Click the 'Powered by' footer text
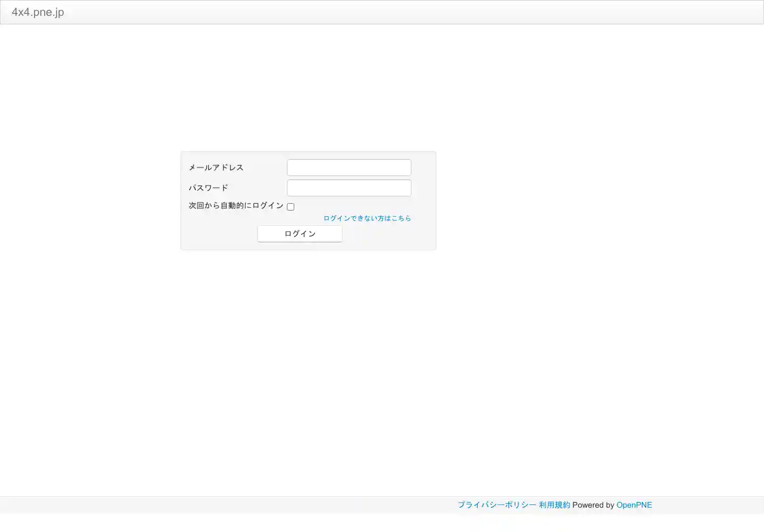This screenshot has width=764, height=532. point(593,505)
